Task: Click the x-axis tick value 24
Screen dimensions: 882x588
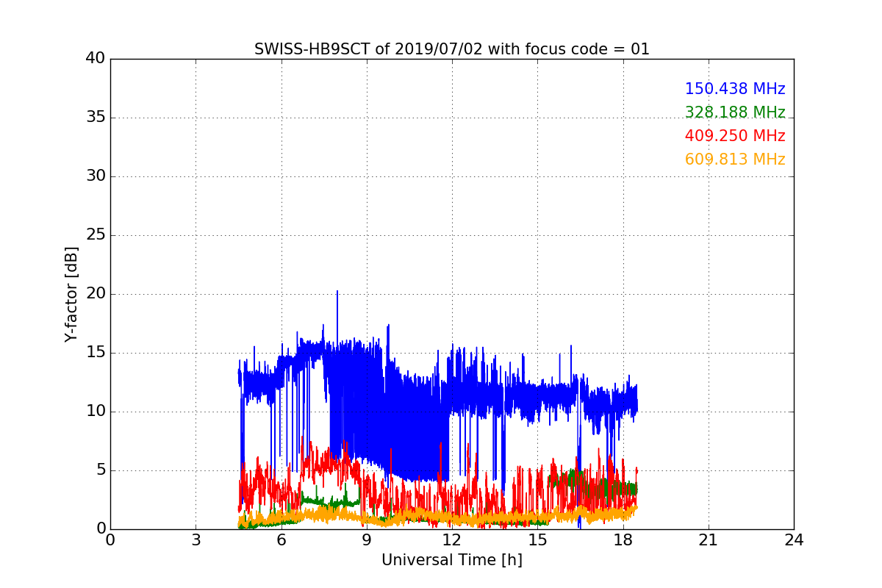Action: [x=794, y=539]
